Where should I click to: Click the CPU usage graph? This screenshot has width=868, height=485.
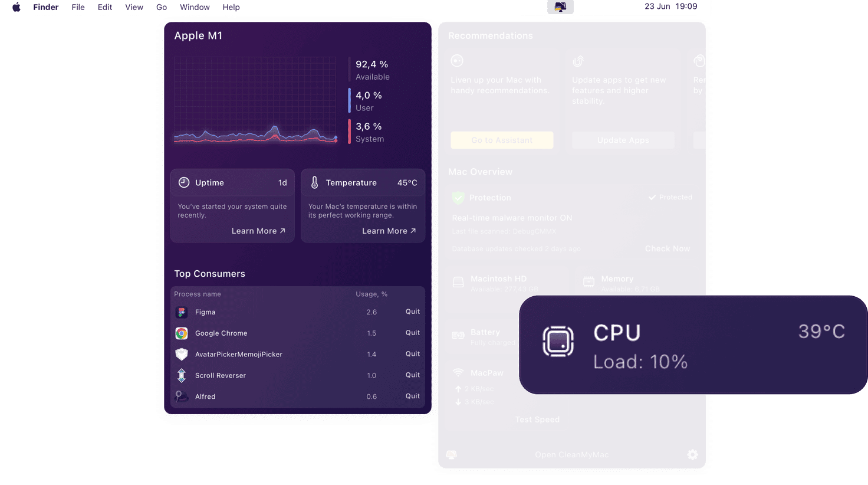(x=255, y=100)
